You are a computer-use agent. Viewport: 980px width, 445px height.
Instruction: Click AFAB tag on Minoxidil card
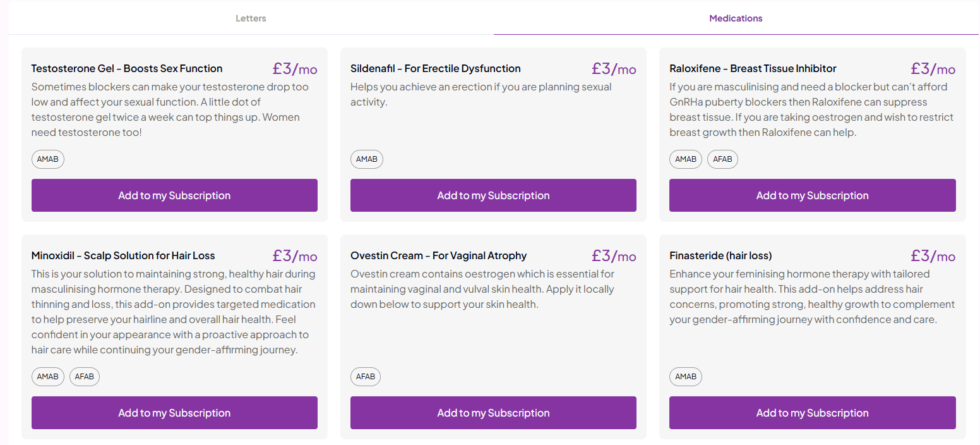click(x=85, y=377)
